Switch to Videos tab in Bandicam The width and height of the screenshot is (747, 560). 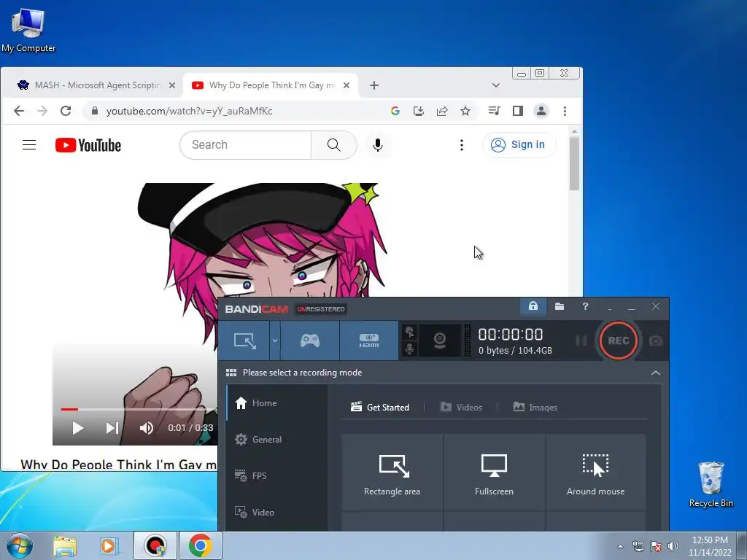(x=461, y=407)
